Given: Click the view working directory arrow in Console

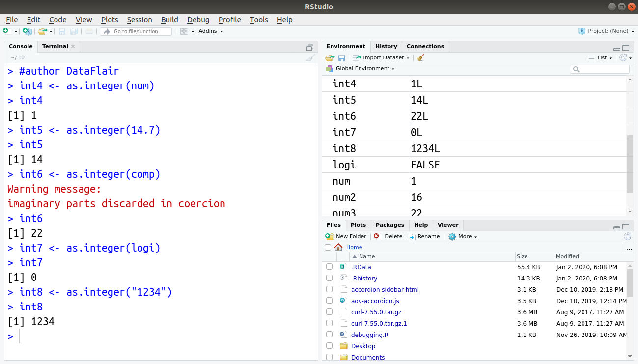Looking at the screenshot, I should point(22,57).
